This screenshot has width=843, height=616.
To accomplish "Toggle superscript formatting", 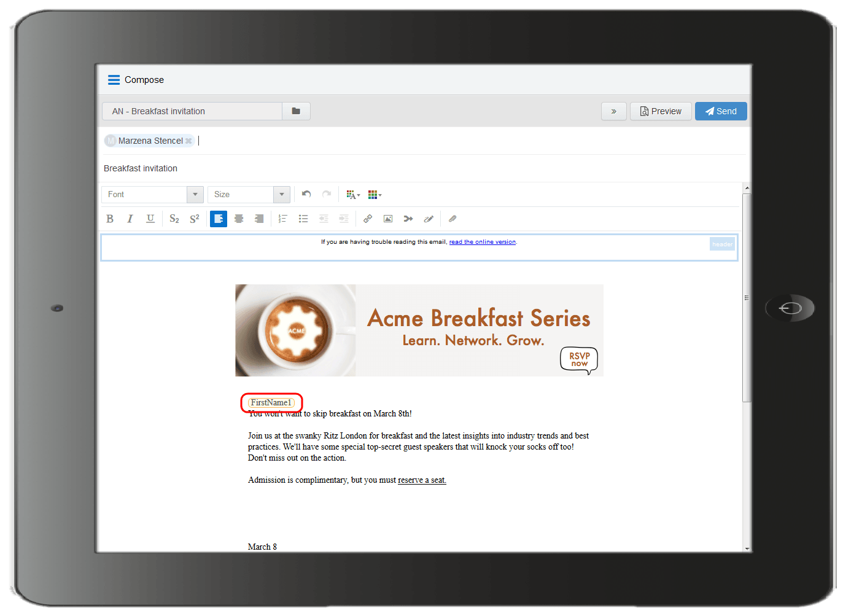I will (194, 219).
